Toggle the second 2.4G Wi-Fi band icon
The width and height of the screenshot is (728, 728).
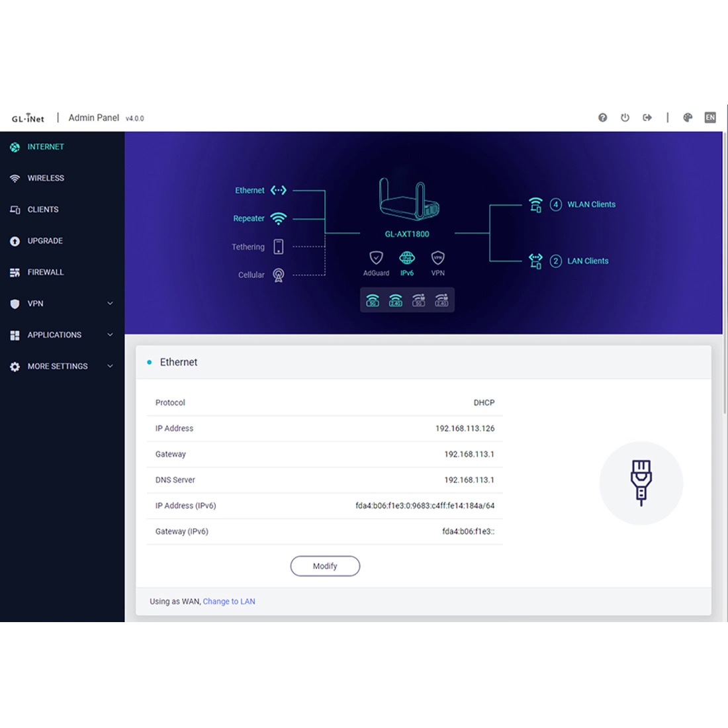point(396,300)
